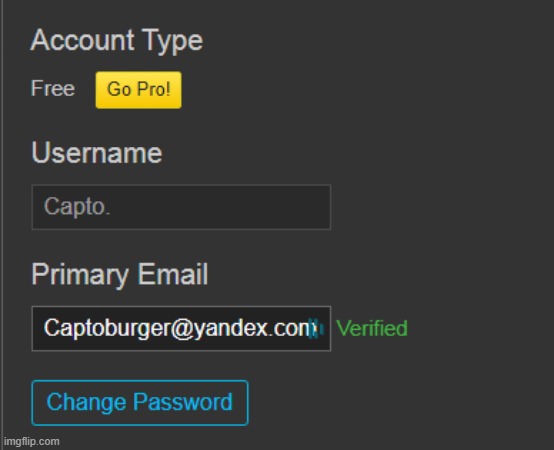Click empty space inside the Username box
The height and width of the screenshot is (450, 554).
coord(221,207)
